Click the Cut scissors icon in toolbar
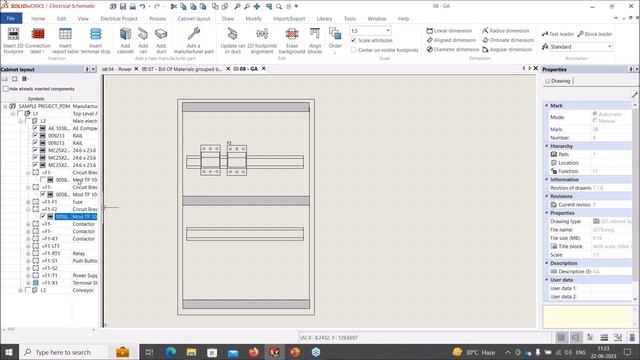This screenshot has width=640, height=360. tap(174, 7)
